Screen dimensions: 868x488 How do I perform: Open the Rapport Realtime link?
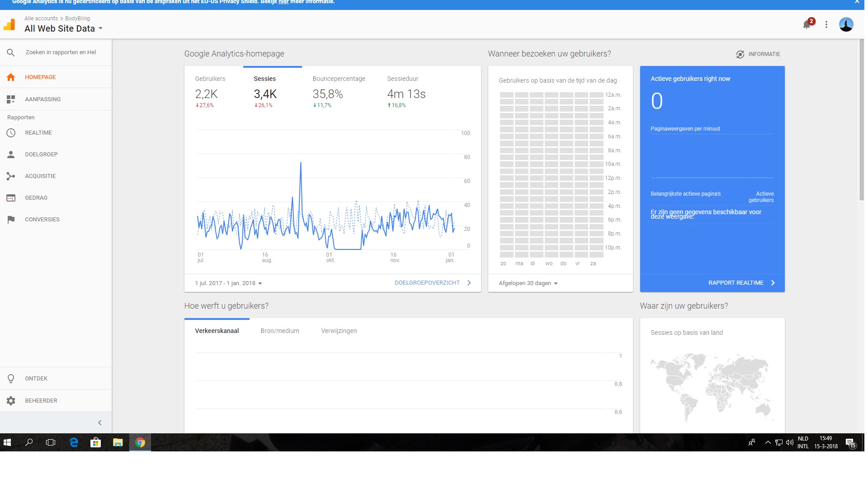742,283
